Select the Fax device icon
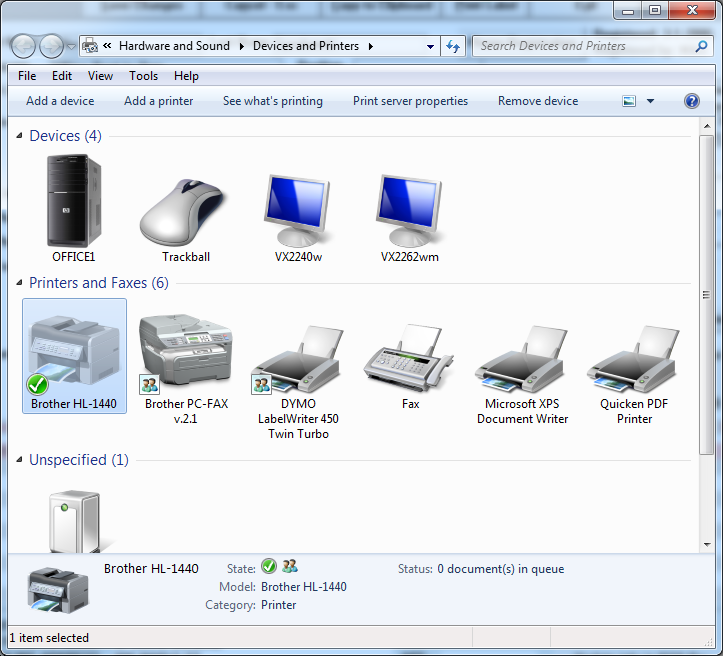This screenshot has height=656, width=723. (x=409, y=356)
